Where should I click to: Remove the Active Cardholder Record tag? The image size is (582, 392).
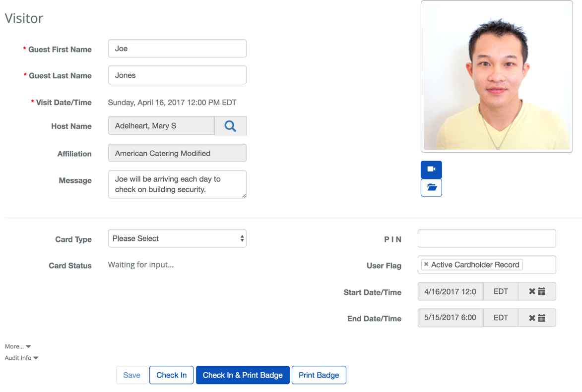426,265
